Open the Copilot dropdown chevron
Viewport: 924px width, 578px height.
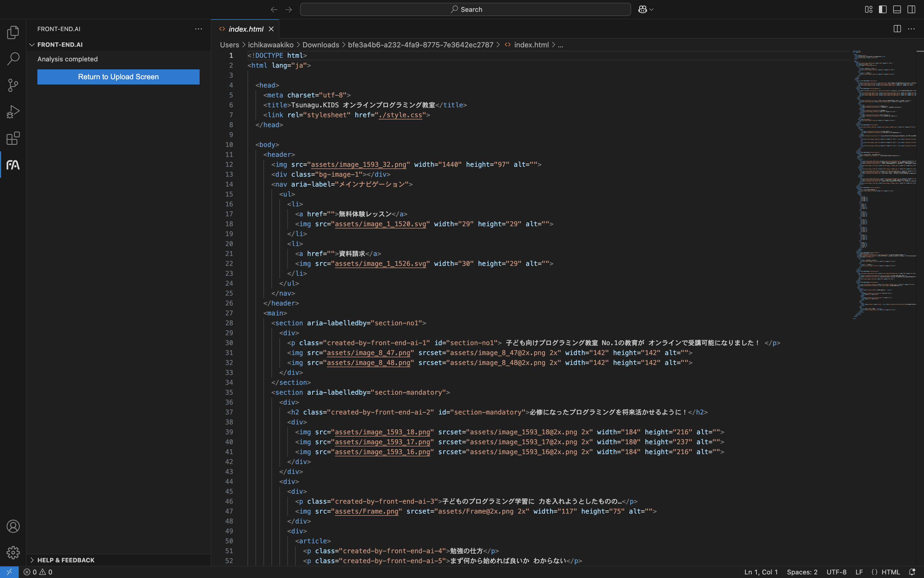651,10
